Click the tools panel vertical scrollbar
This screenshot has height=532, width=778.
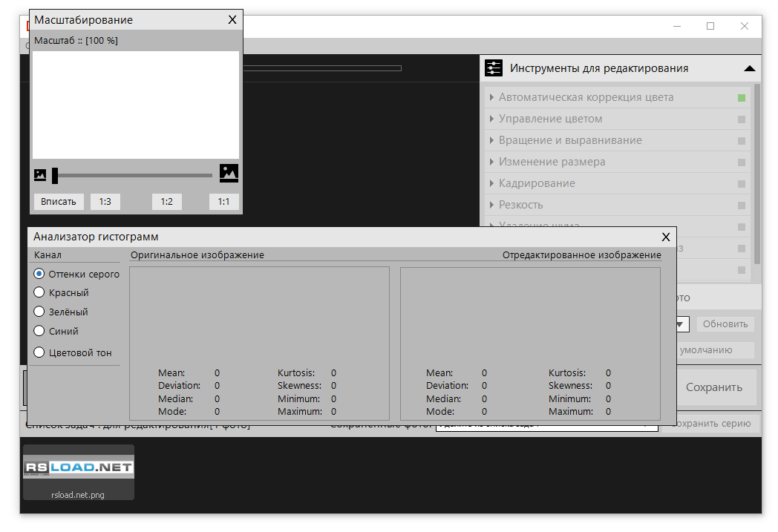point(756,174)
